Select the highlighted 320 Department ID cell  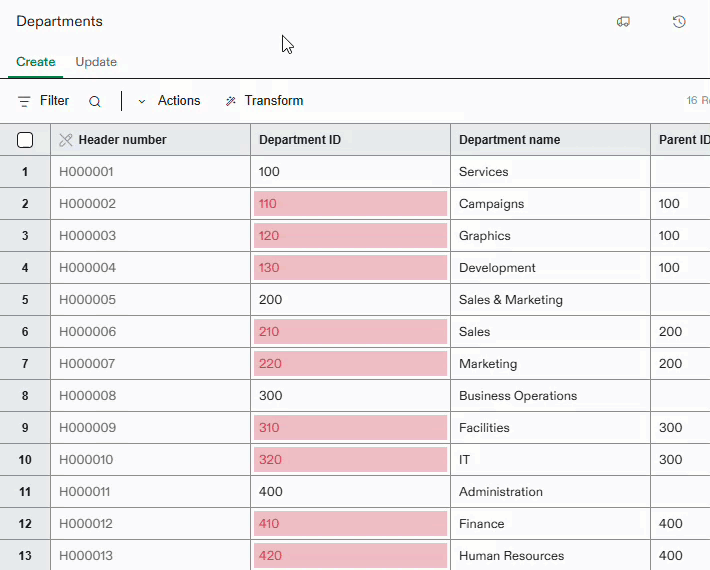point(350,460)
